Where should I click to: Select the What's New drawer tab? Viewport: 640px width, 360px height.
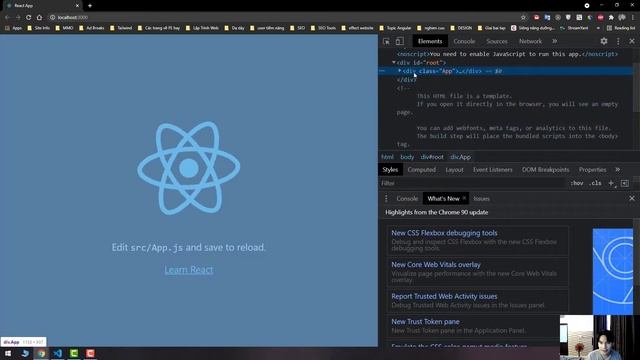[x=443, y=199]
